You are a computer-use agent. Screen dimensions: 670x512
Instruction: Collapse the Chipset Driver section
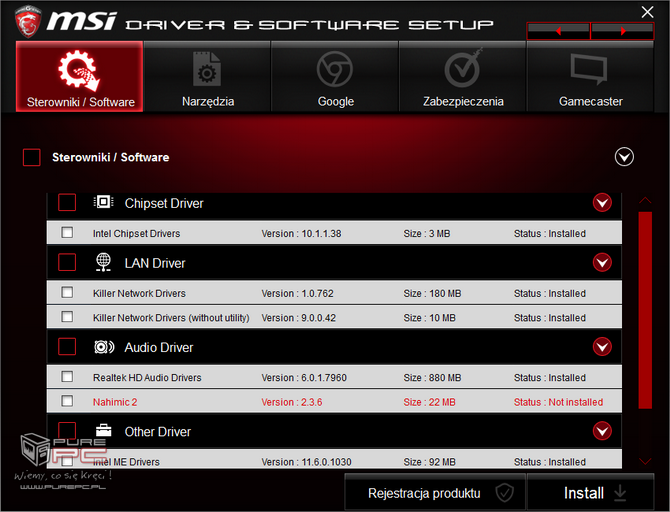click(x=602, y=203)
